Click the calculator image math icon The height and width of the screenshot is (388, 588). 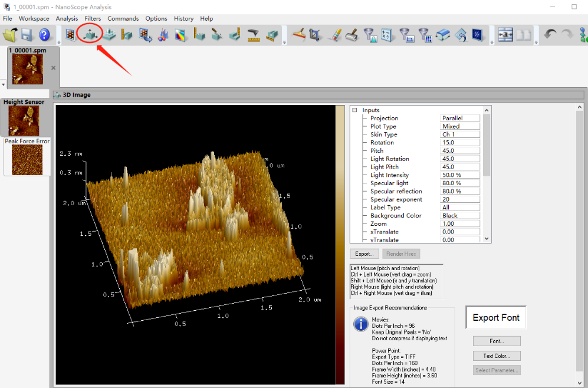click(x=387, y=35)
